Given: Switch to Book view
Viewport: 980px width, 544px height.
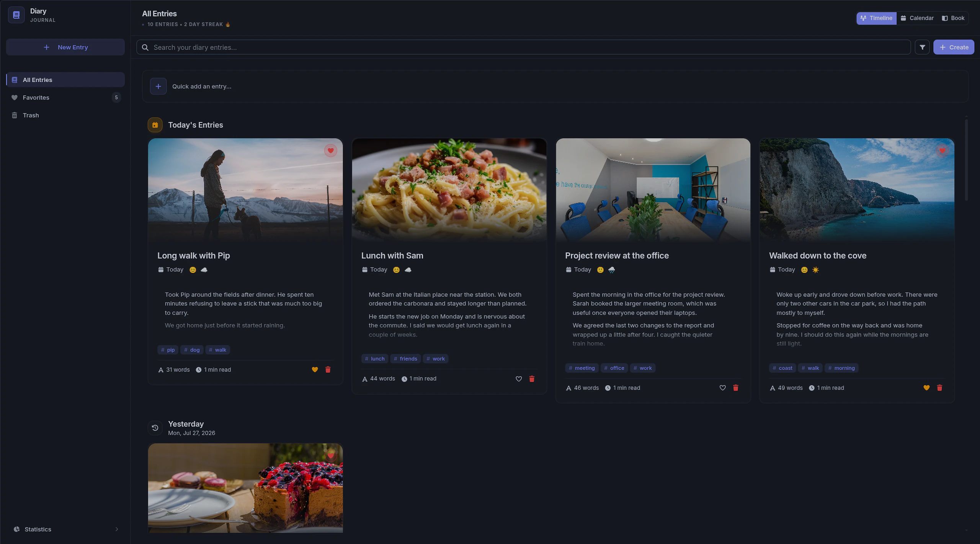Looking at the screenshot, I should (x=952, y=18).
